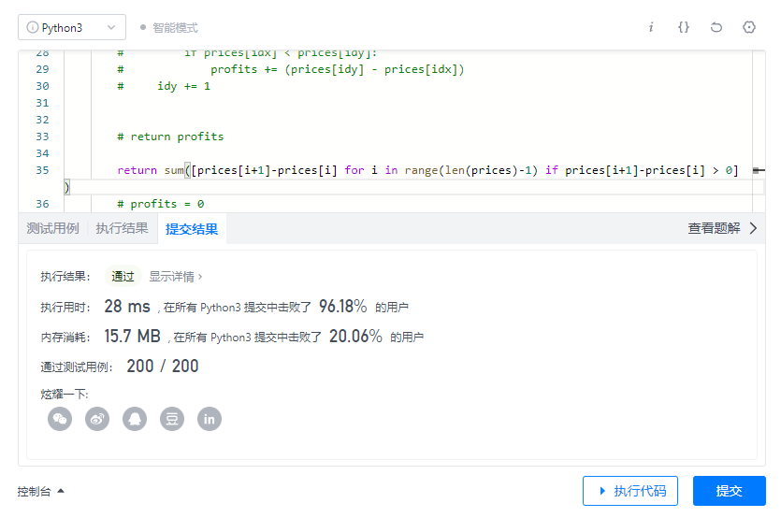The image size is (781, 532).
Task: Open the editor shortcuts info icon
Action: coord(651,27)
